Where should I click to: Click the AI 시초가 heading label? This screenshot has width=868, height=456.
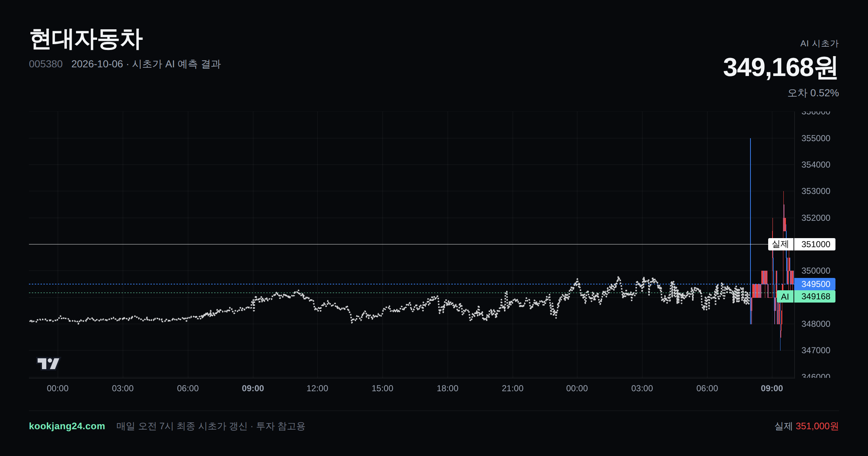[x=819, y=43]
